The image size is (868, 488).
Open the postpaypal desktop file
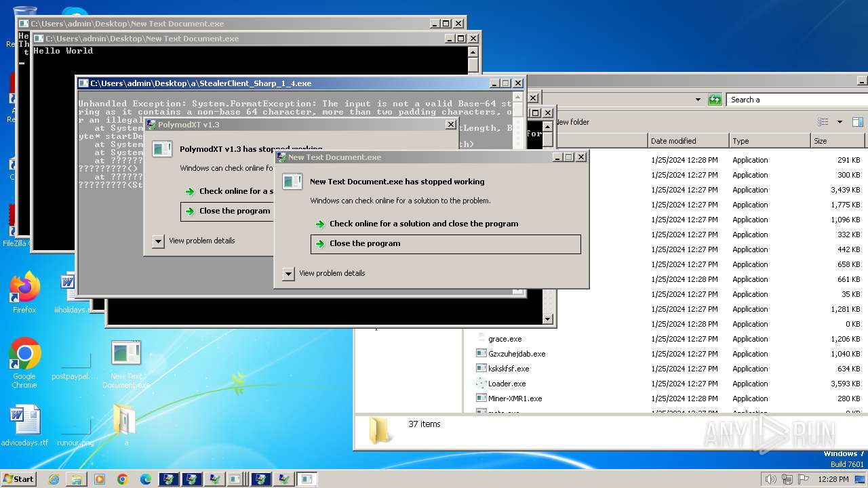pyautogui.click(x=75, y=363)
